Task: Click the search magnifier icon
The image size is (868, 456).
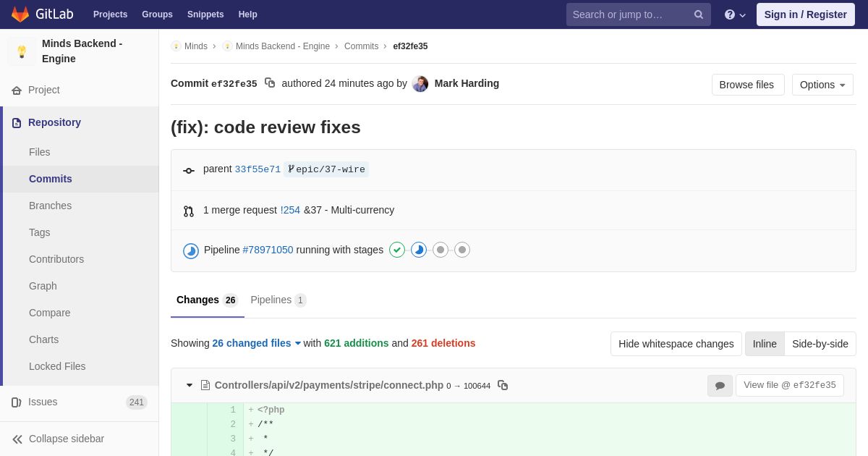Action: (x=698, y=14)
